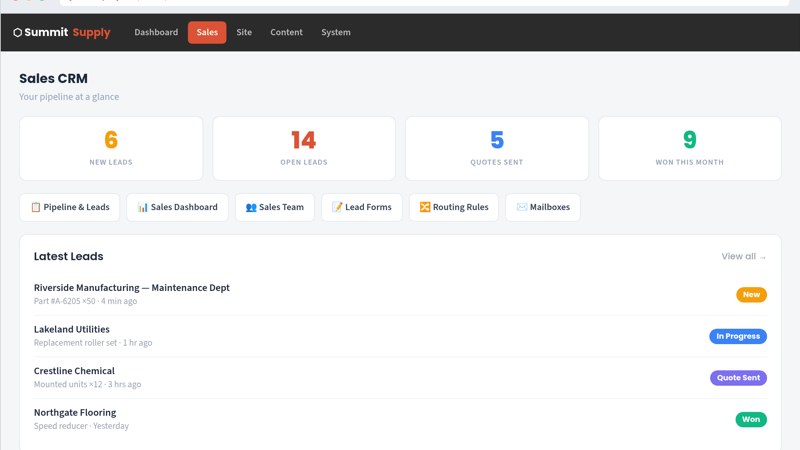Screen dimensions: 800x450
Task: Click the memo icon on Lead Forms
Action: coord(337,207)
